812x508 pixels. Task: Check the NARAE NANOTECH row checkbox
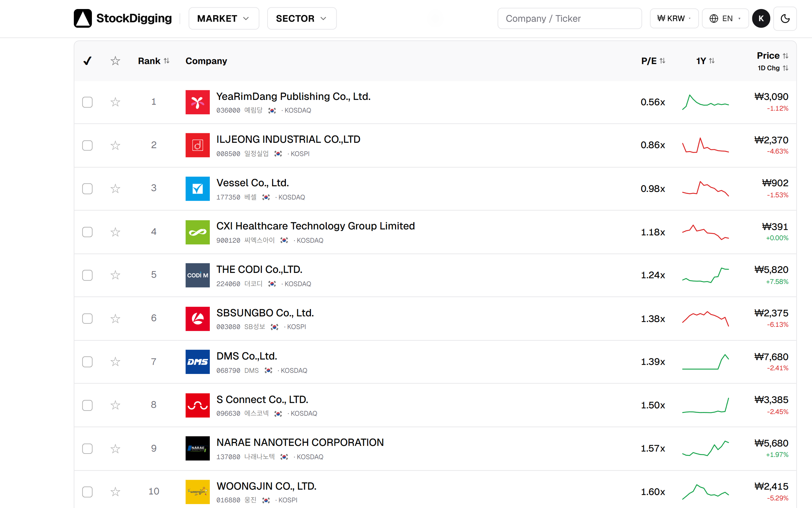87,448
